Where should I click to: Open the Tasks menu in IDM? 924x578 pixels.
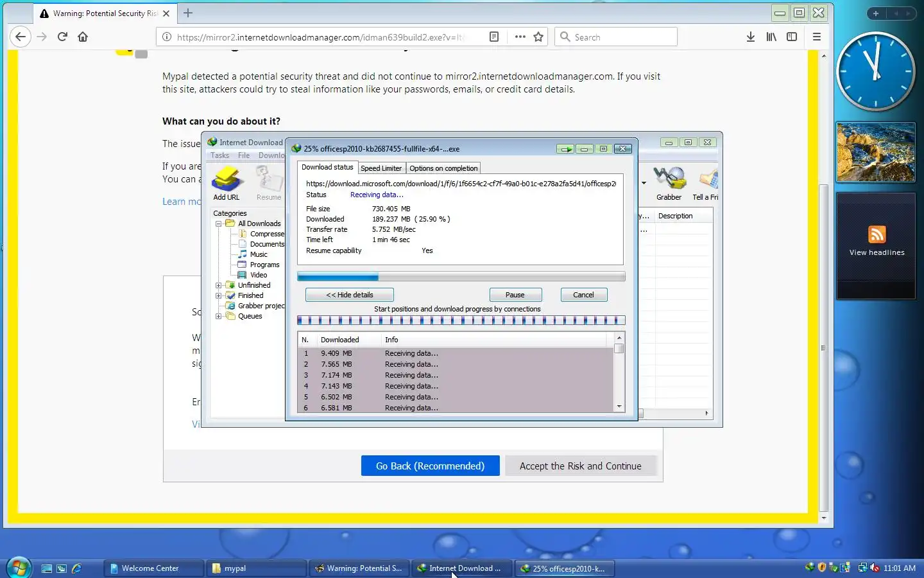point(219,155)
